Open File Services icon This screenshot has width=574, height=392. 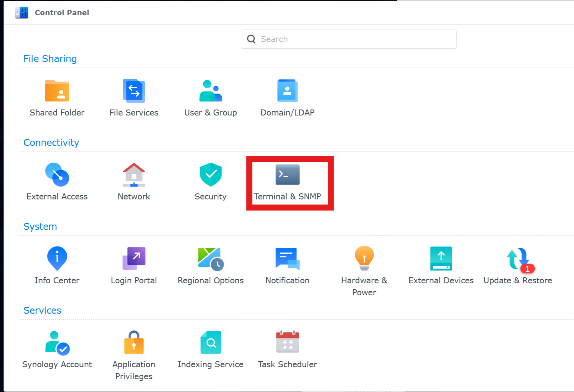tap(134, 91)
